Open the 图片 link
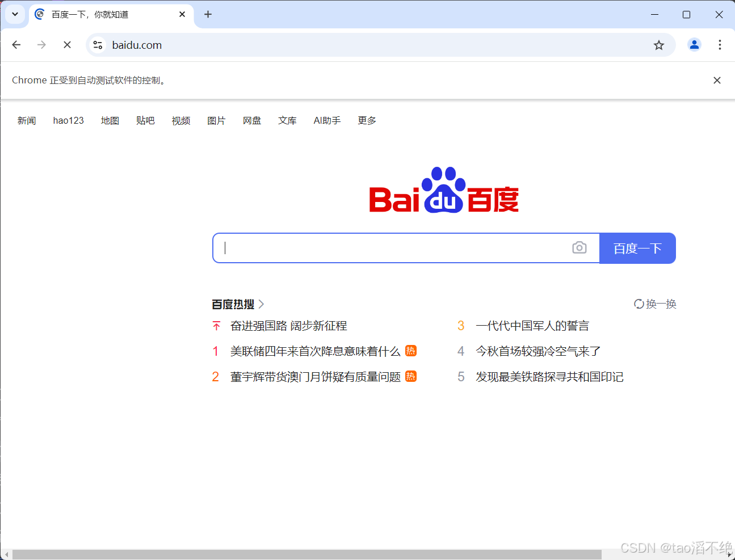The width and height of the screenshot is (735, 560). (216, 121)
